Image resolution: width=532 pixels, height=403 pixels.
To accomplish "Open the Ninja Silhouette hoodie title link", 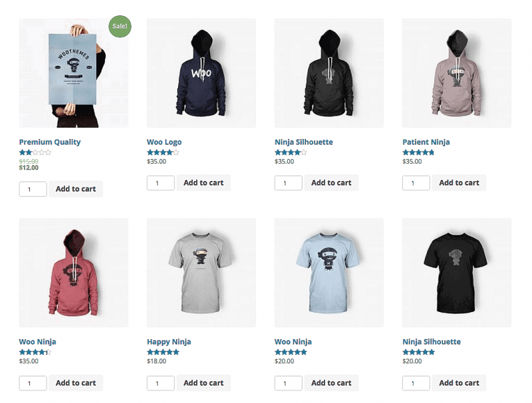I will tap(304, 142).
